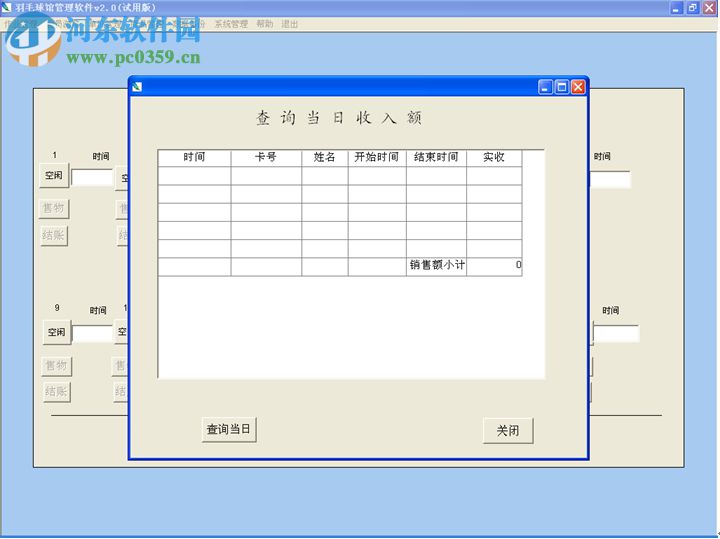The height and width of the screenshot is (539, 720).
Task: Focus the 时间 input field for court 9
Action: (92, 334)
